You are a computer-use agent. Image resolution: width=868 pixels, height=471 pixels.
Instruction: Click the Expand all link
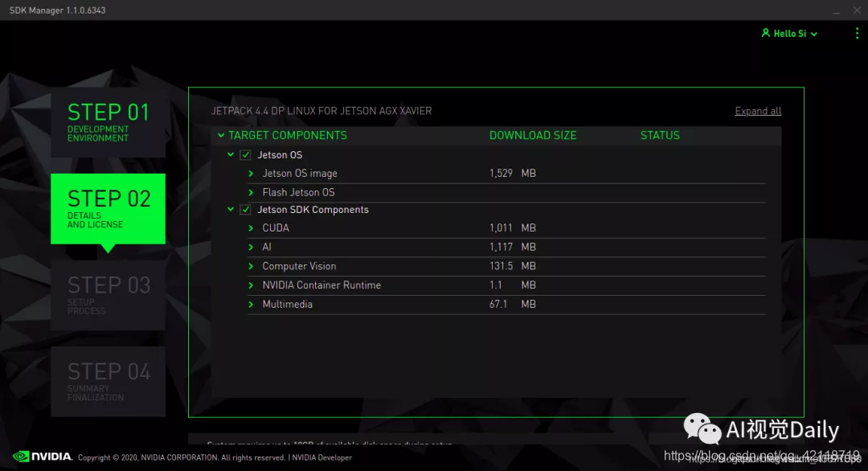click(758, 111)
